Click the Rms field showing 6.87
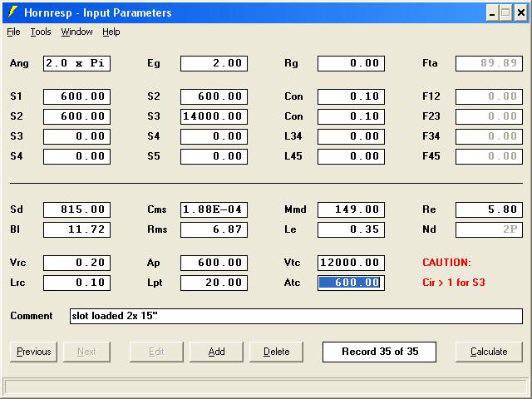This screenshot has width=532, height=399. pyautogui.click(x=214, y=229)
